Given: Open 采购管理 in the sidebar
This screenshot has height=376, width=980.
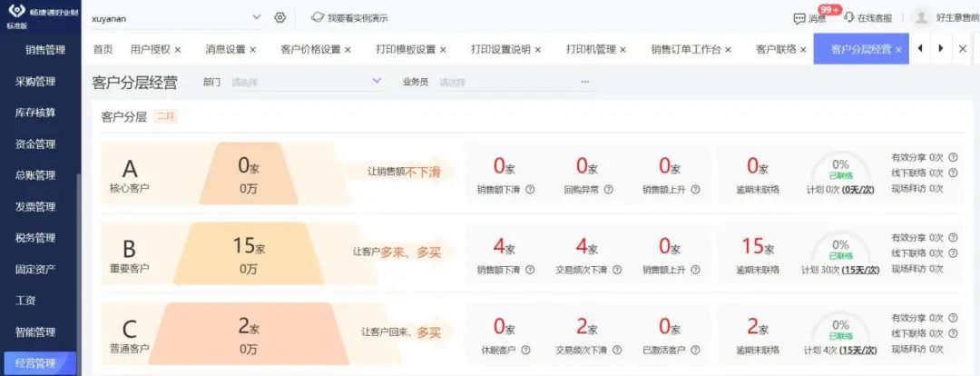Looking at the screenshot, I should click(35, 81).
